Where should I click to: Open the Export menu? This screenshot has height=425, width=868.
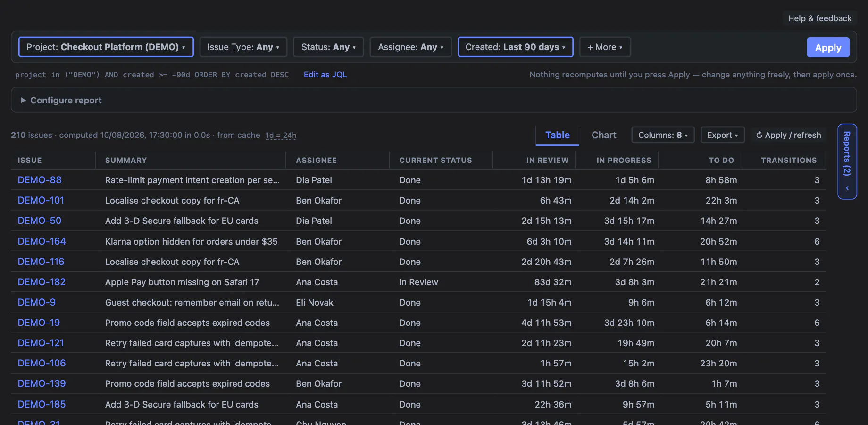click(722, 135)
